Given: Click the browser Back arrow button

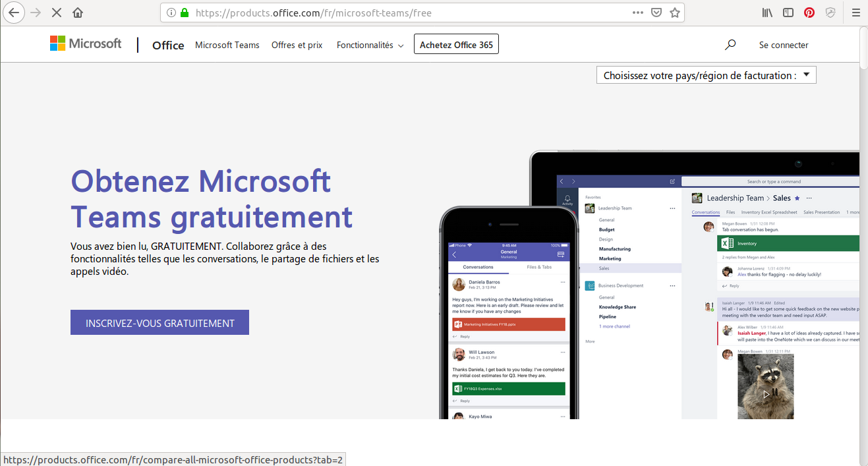Looking at the screenshot, I should [14, 13].
